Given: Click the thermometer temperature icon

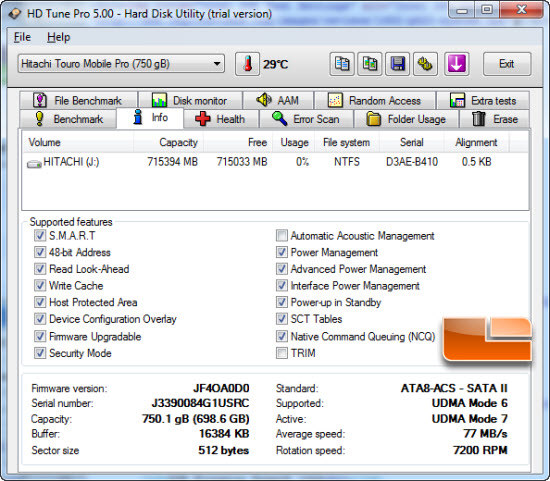Looking at the screenshot, I should 248,64.
